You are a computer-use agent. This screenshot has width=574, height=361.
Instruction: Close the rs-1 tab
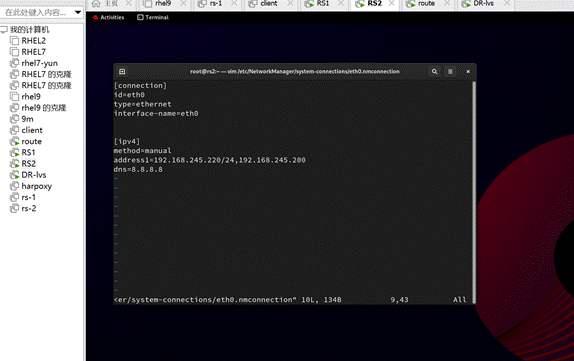pos(234,3)
